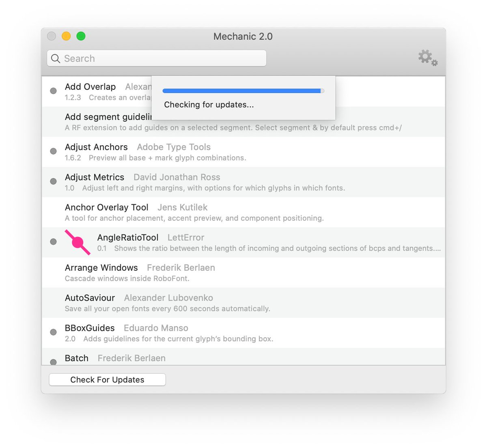Viewport: 487px width, 448px height.
Task: Click the status dot beside Adjust Metrics
Action: click(53, 181)
